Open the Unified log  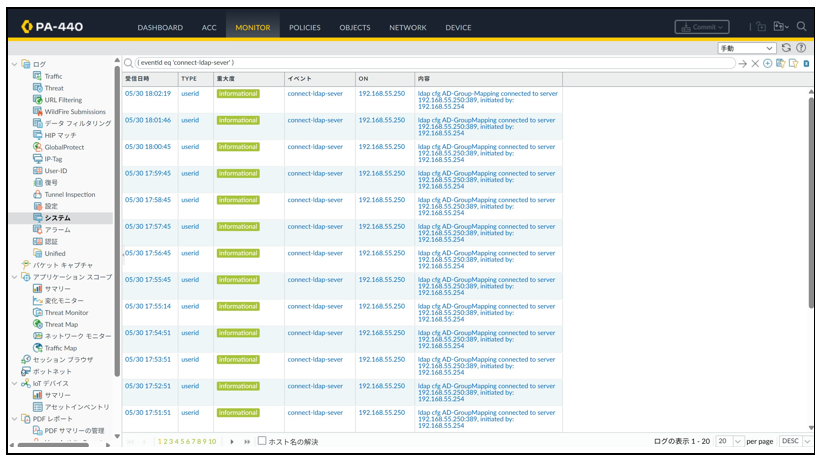[55, 253]
